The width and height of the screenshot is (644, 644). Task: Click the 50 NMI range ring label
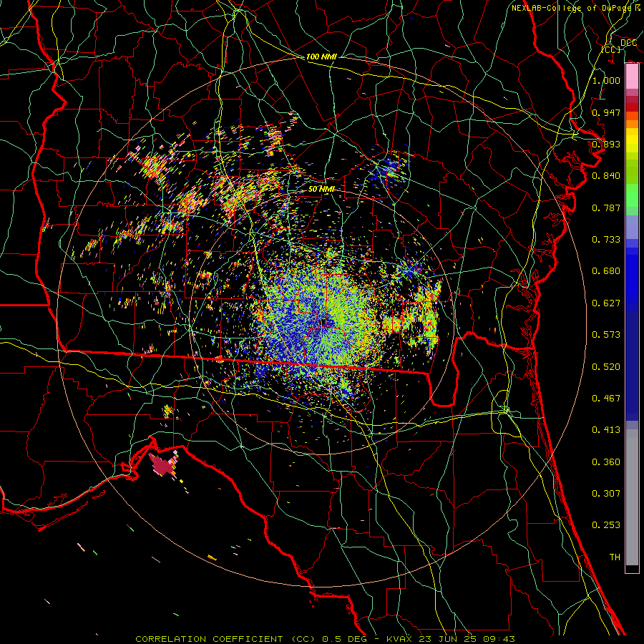tap(321, 189)
